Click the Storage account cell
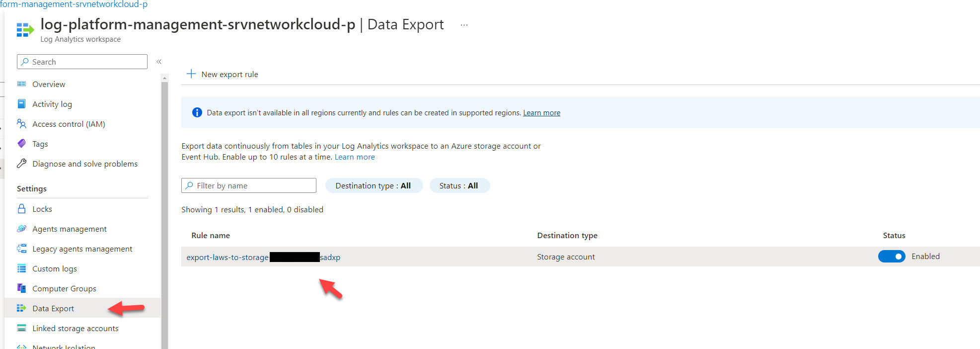980x349 pixels. (x=566, y=257)
